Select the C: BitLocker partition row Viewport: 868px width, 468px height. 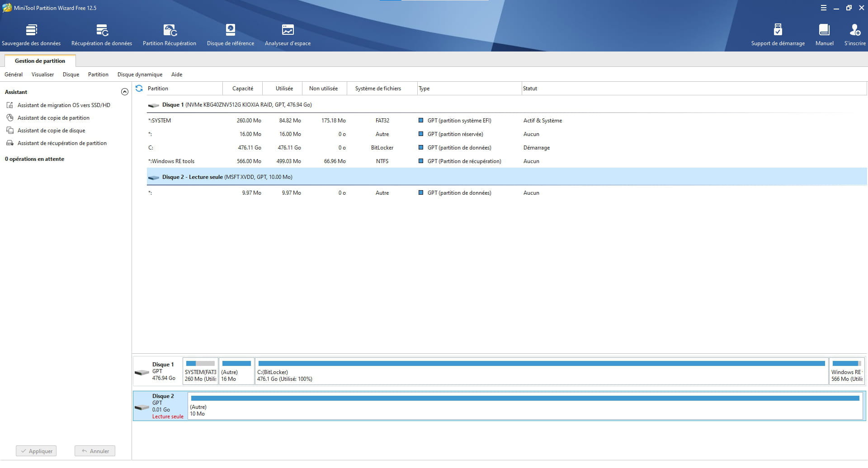click(x=506, y=148)
